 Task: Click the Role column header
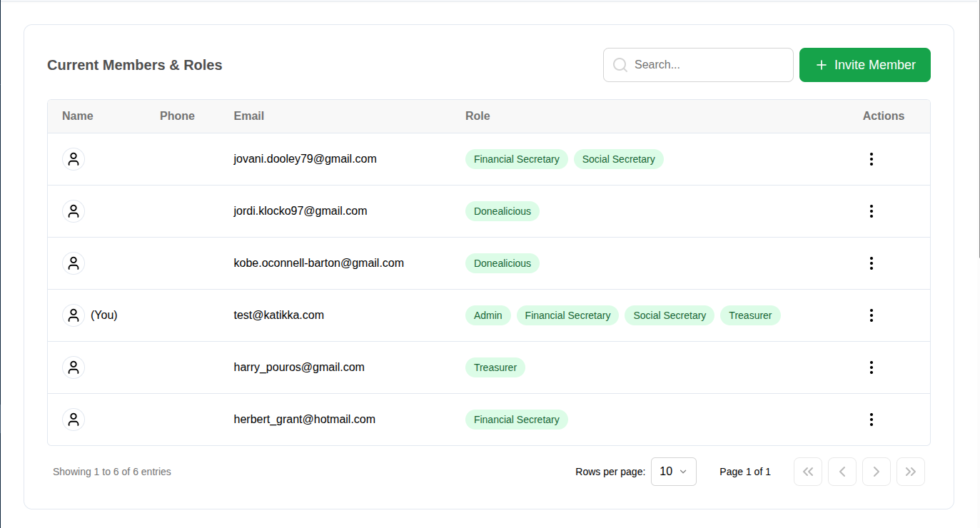478,116
